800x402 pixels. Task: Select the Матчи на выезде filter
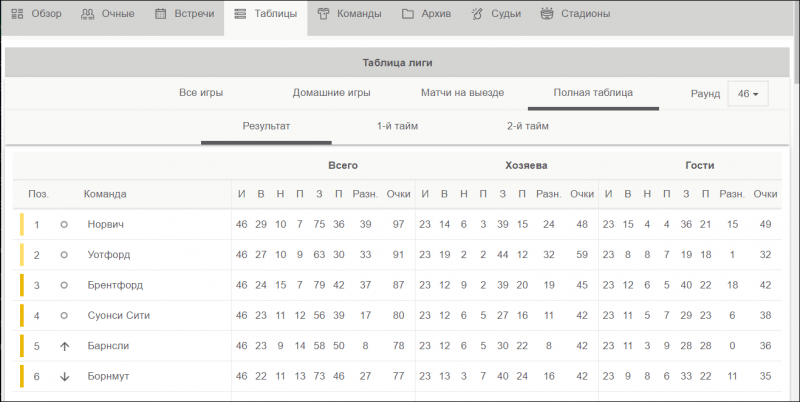tap(462, 93)
